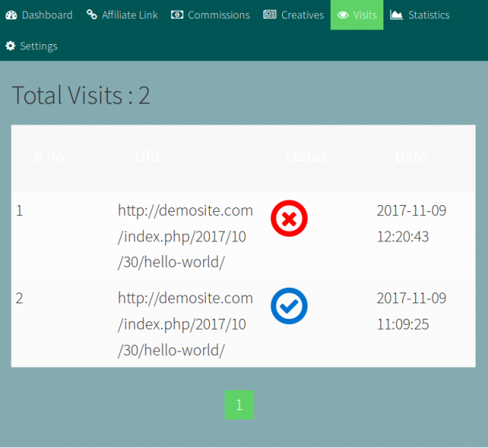Image resolution: width=488 pixels, height=448 pixels.
Task: Open the Commissions tab
Action: 211,15
